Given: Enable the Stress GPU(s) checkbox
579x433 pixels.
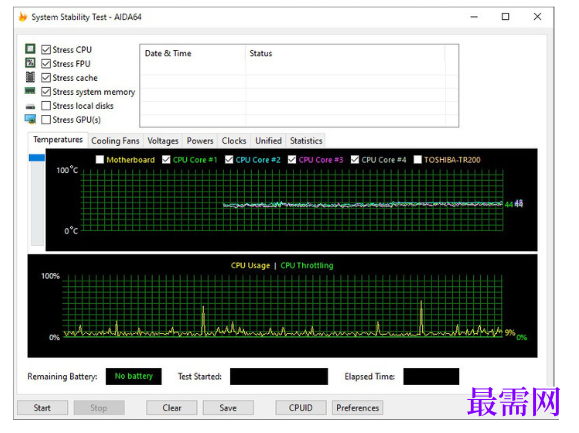Looking at the screenshot, I should click(x=46, y=120).
